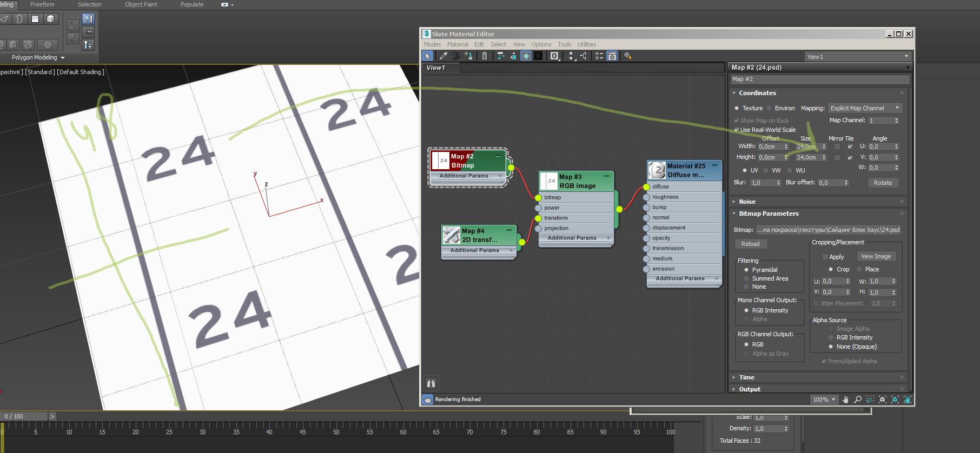
Task: Open the 100% zoom level dropdown
Action: tap(824, 399)
